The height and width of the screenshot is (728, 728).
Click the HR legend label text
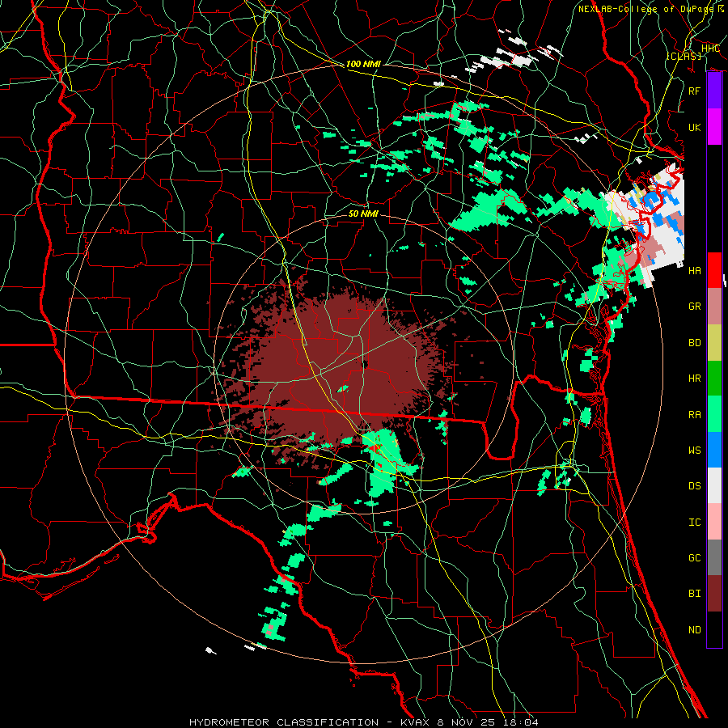(x=694, y=379)
